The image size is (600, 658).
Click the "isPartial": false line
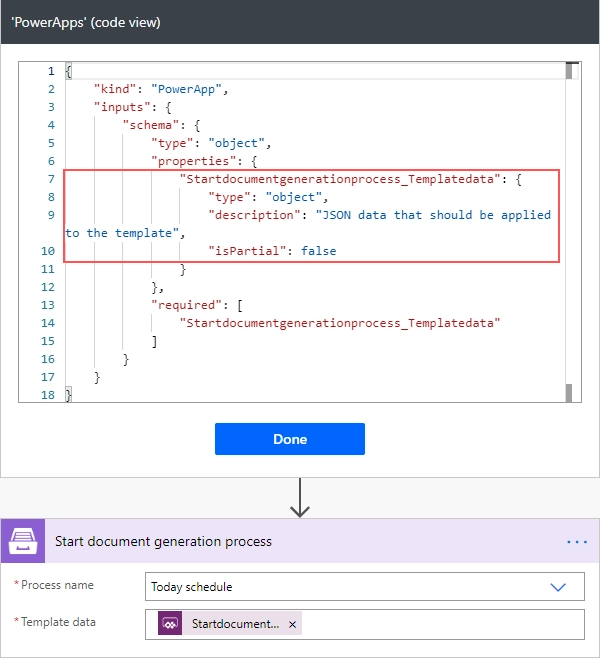272,251
